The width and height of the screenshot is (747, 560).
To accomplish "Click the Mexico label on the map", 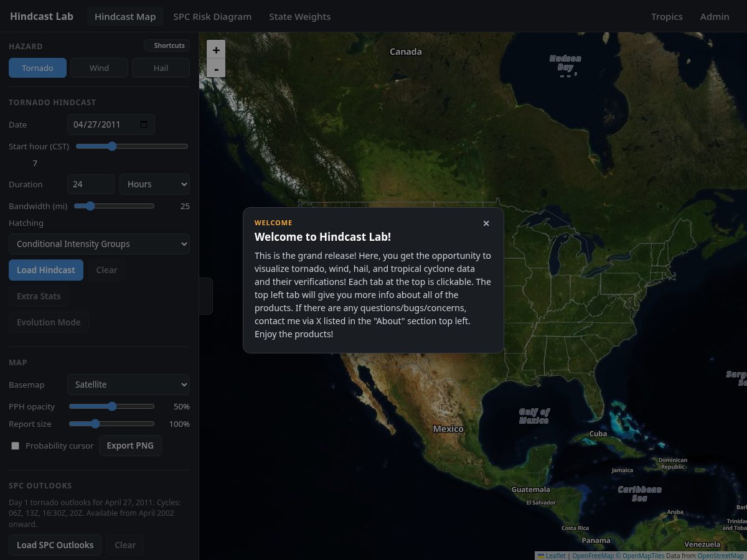I will (448, 429).
